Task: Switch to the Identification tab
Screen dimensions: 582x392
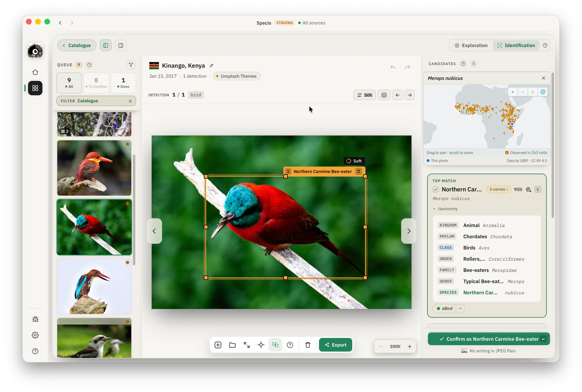Action: [516, 45]
